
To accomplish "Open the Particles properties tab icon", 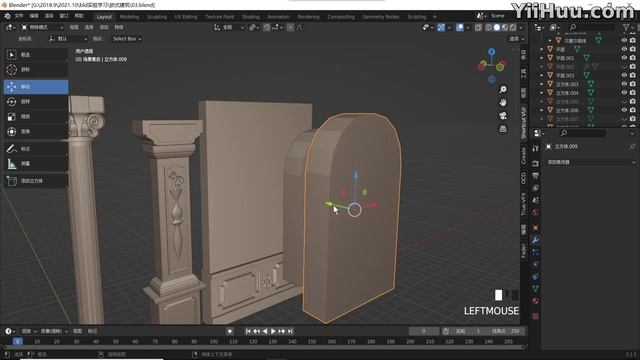I will point(536,252).
